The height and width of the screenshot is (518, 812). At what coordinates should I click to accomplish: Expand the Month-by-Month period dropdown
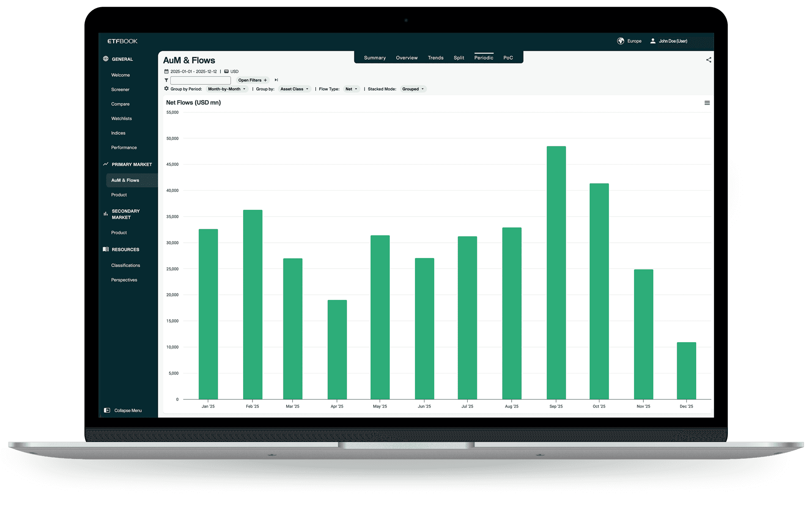tap(227, 89)
